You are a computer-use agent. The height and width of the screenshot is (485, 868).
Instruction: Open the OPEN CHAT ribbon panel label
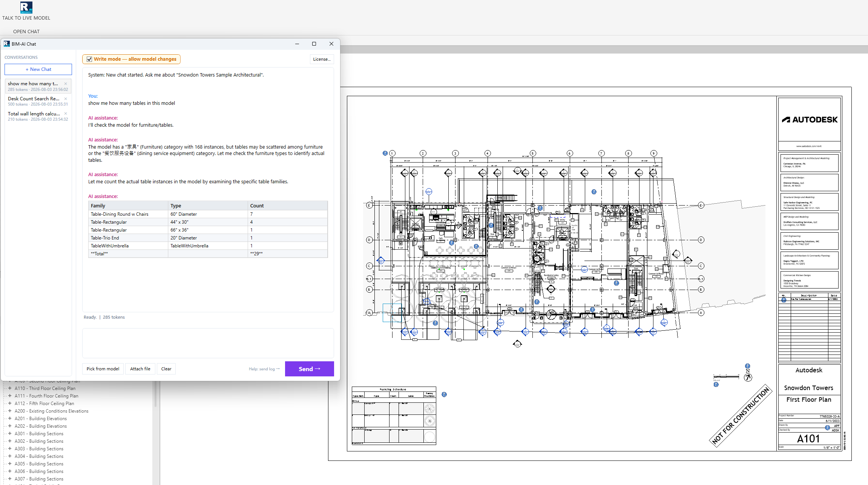(x=26, y=32)
